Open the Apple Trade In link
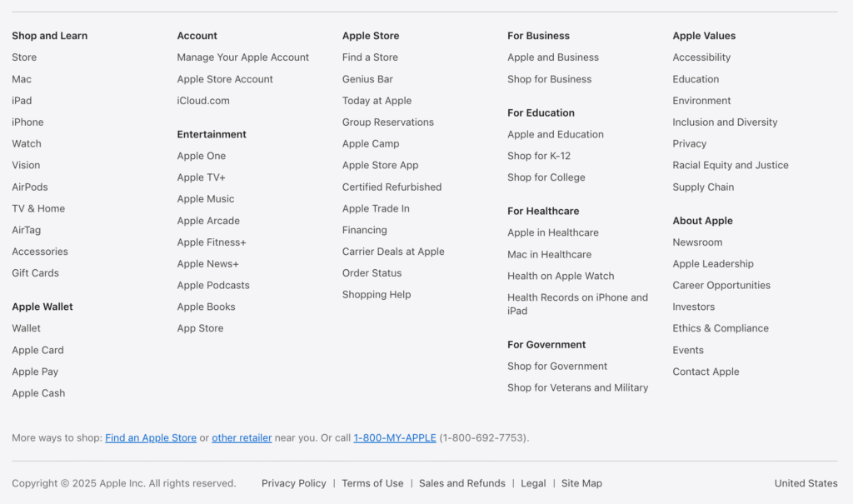Image resolution: width=853 pixels, height=504 pixels. [376, 208]
